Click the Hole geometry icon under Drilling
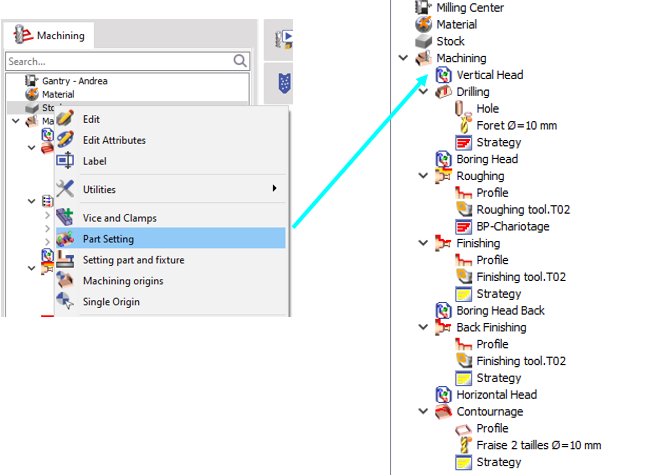Screen dimensions: 657x475 463,108
